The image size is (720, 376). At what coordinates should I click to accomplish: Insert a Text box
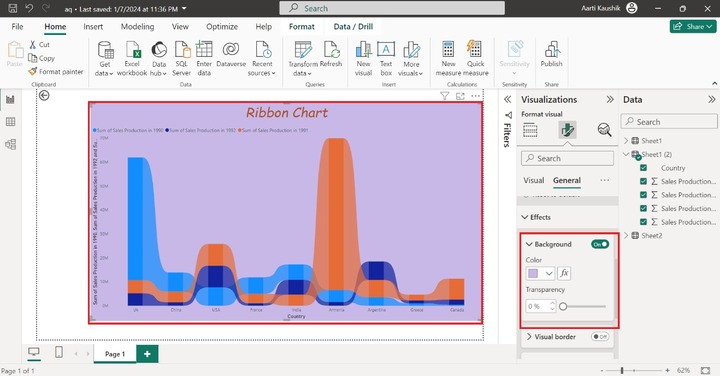coord(386,50)
